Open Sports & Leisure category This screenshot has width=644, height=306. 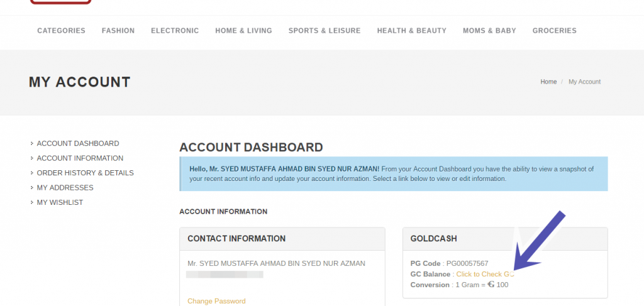[x=325, y=31]
